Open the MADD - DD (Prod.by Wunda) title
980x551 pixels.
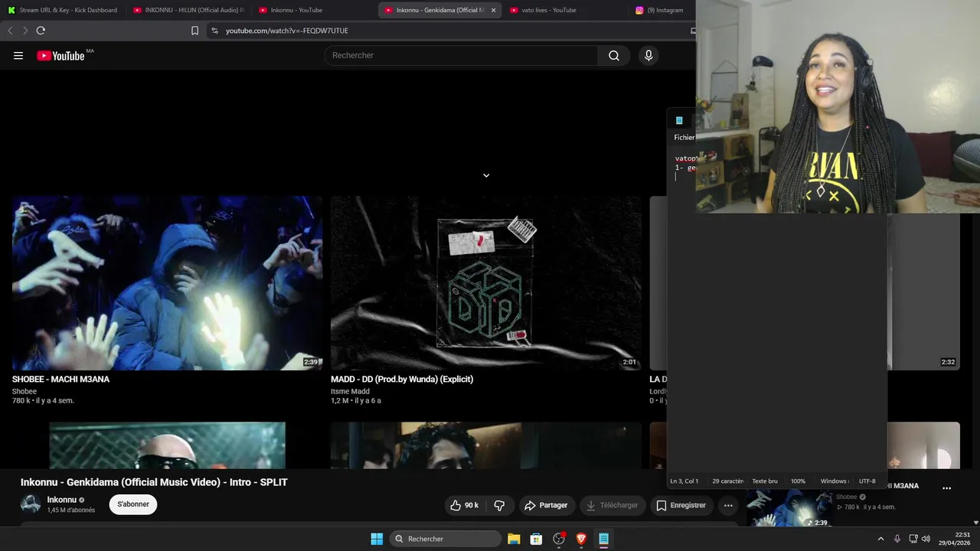tap(402, 379)
